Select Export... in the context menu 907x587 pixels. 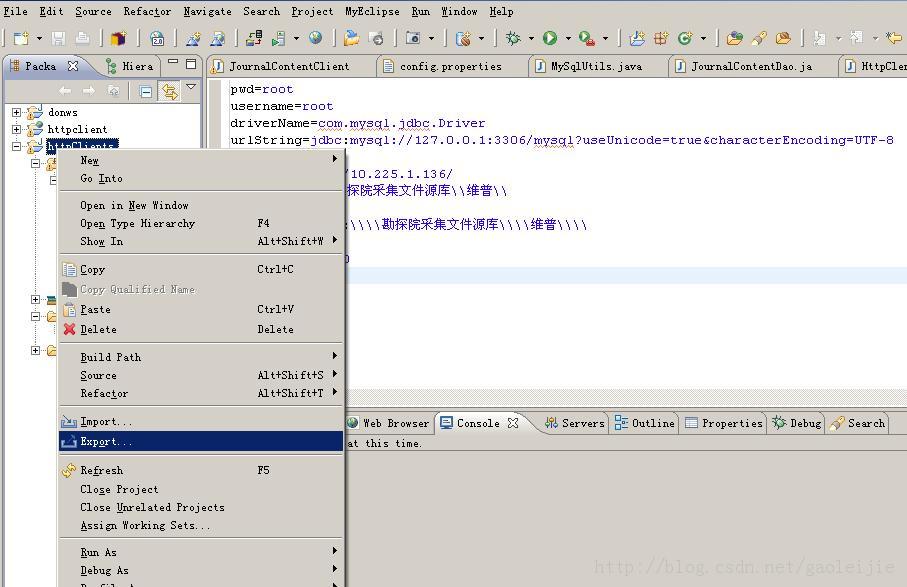click(201, 441)
